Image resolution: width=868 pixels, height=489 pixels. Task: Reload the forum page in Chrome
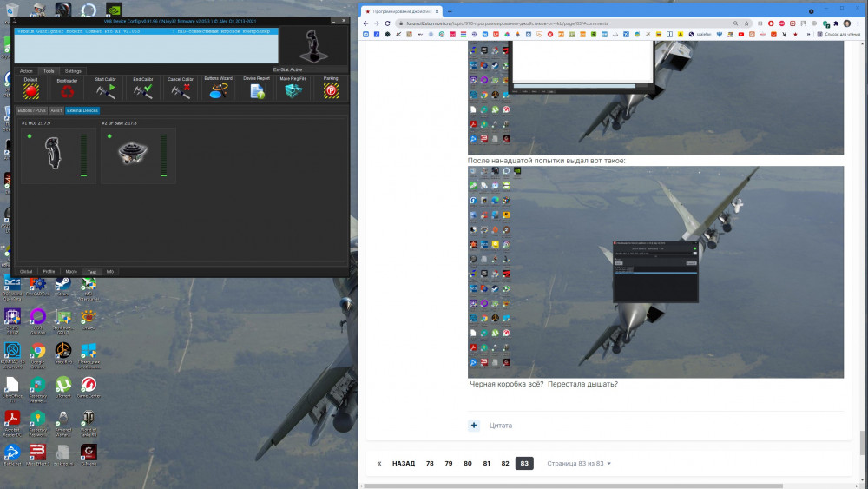[x=387, y=23]
